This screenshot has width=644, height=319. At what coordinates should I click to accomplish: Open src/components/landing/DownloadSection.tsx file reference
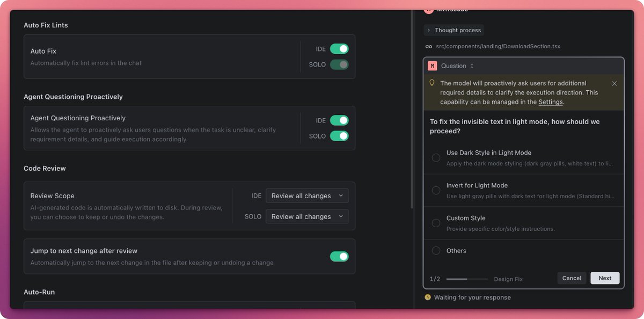tap(498, 47)
